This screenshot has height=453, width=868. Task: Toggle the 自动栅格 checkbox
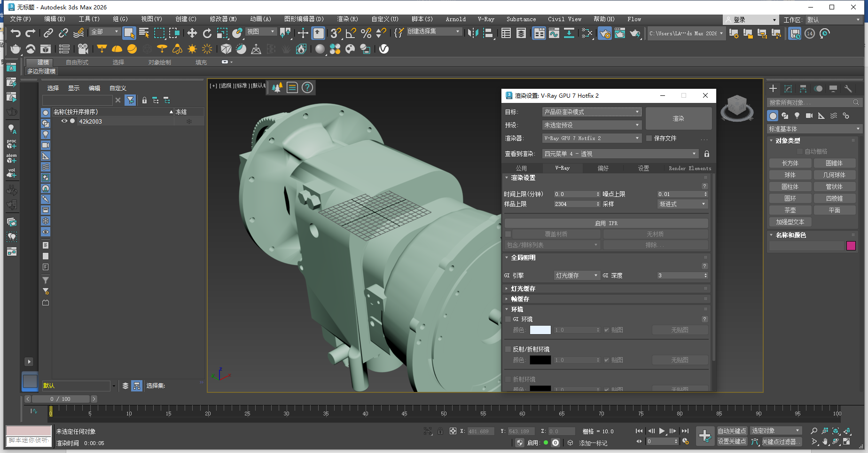click(800, 151)
